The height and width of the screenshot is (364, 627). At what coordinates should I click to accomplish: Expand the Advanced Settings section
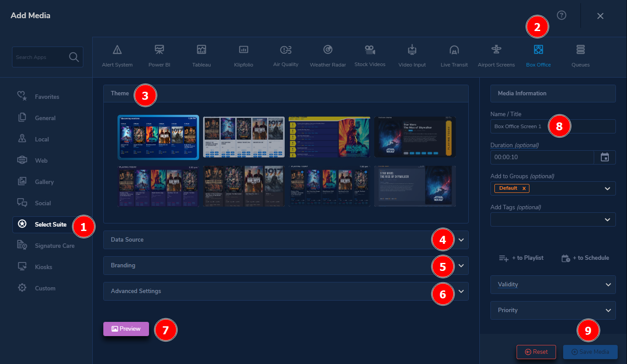(286, 291)
